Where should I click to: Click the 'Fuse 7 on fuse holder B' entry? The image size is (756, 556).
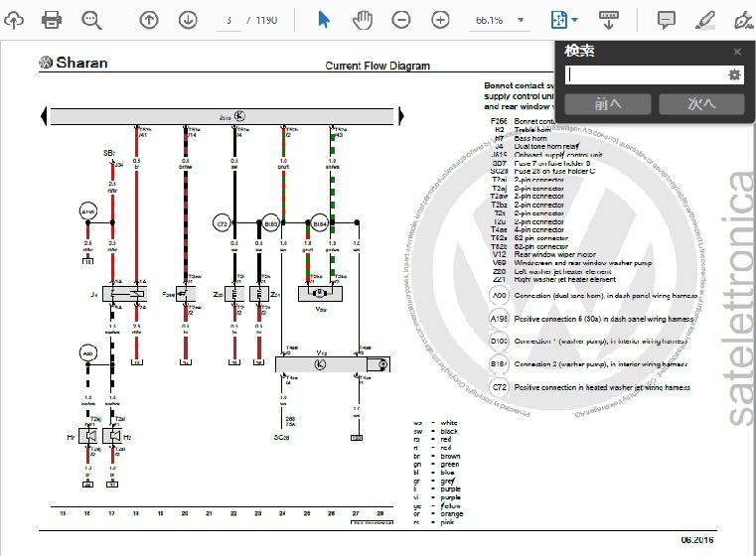[x=552, y=164]
